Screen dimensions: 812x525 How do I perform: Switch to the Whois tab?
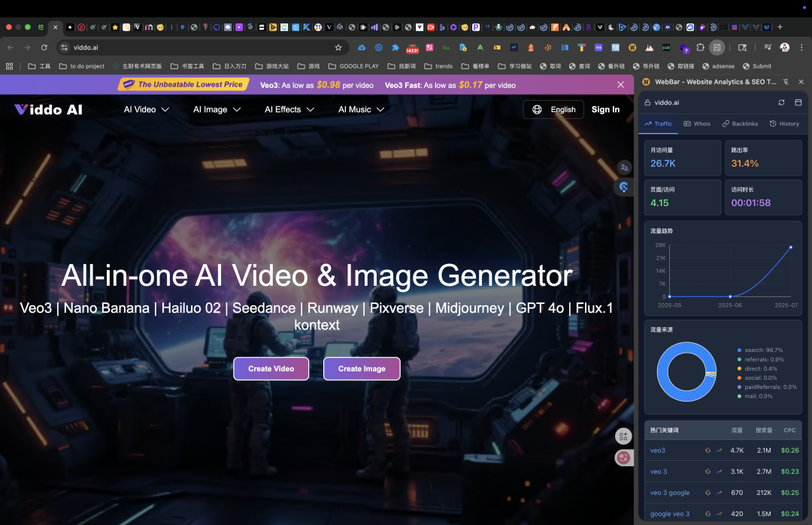pyautogui.click(x=697, y=123)
